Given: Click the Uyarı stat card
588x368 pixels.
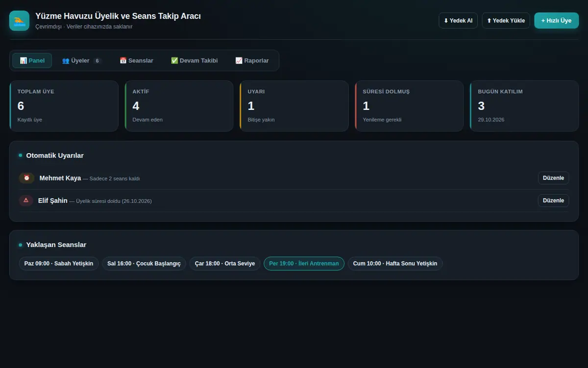Looking at the screenshot, I should pos(294,106).
